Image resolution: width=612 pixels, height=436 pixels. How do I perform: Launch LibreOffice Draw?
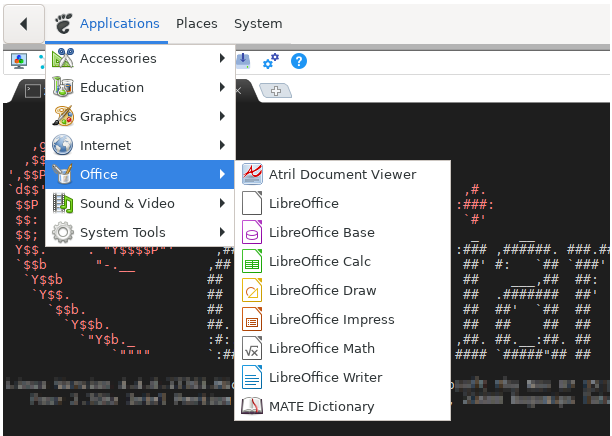click(x=342, y=290)
